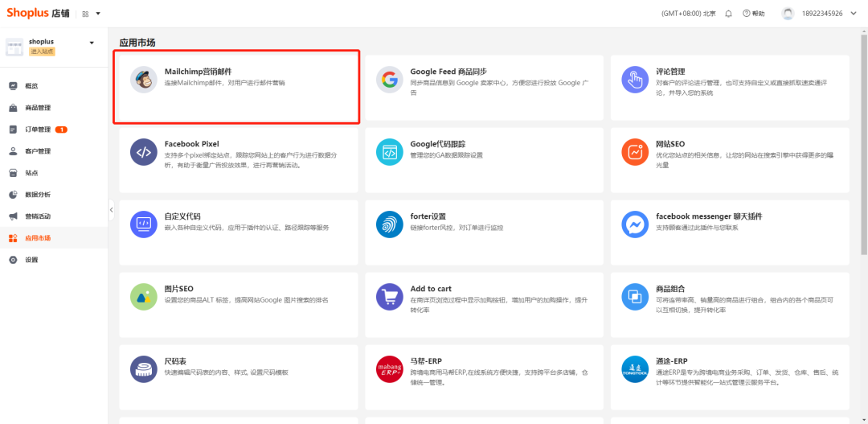Click the Shoplus 店铺 logo
The height and width of the screenshot is (424, 868).
point(39,14)
